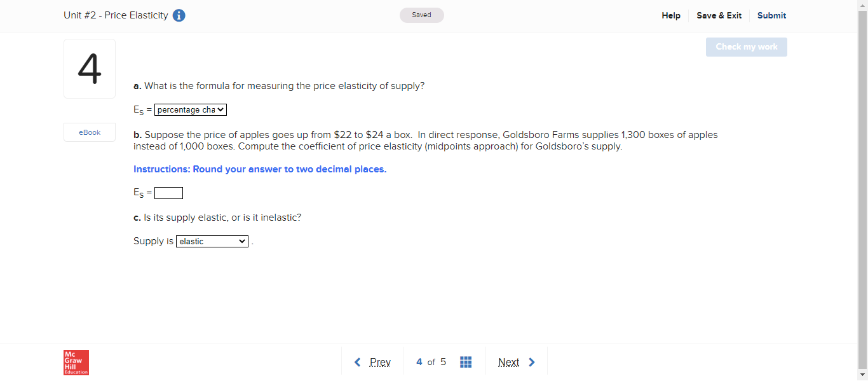
Task: Go to the previous question via Prev
Action: [x=381, y=361]
